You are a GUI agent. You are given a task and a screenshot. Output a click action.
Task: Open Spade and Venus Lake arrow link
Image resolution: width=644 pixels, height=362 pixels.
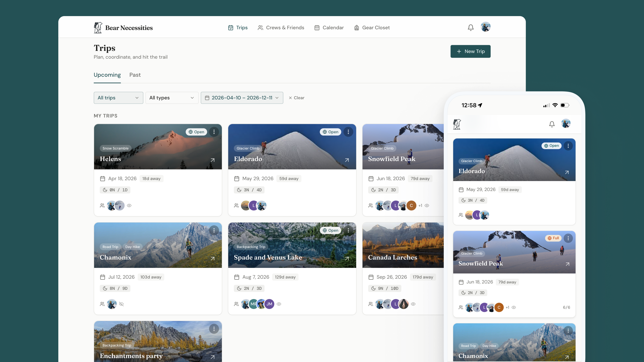point(347,258)
